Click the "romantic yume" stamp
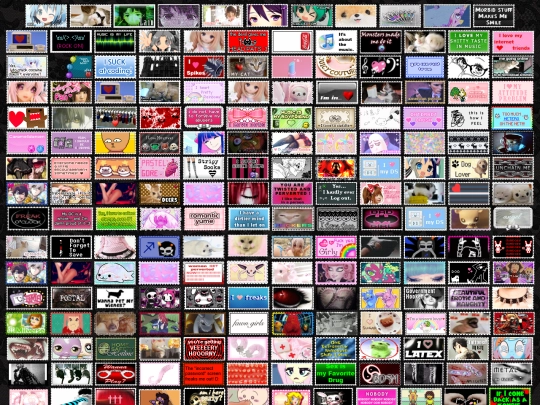Image resolution: width=540 pixels, height=405 pixels. 204,219
